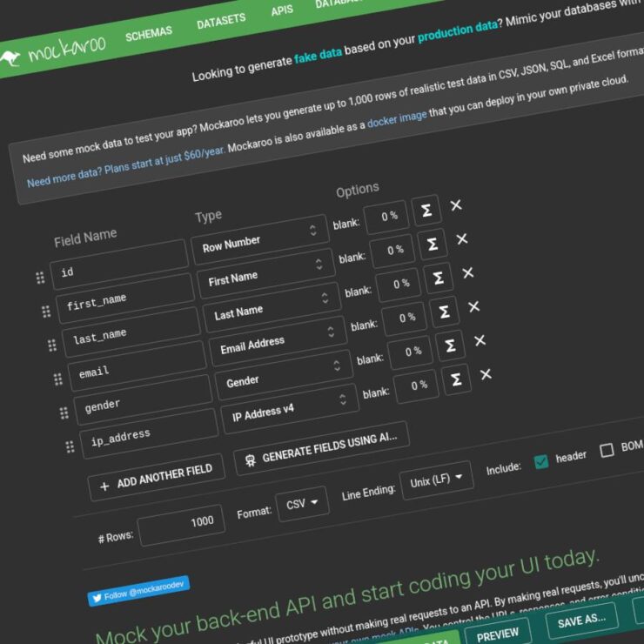Screen dimensions: 644x644
Task: Expand Line Ending Unix (LF) dropdown
Action: click(436, 480)
